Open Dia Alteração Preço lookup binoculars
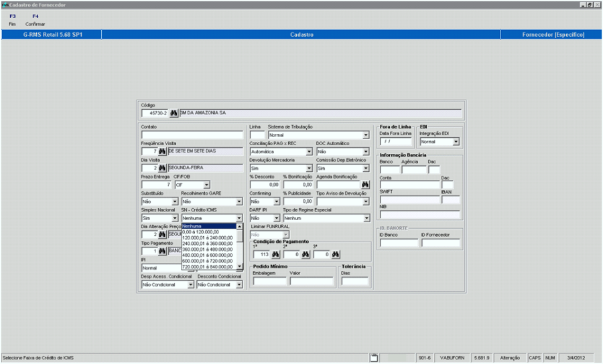 pyautogui.click(x=162, y=234)
